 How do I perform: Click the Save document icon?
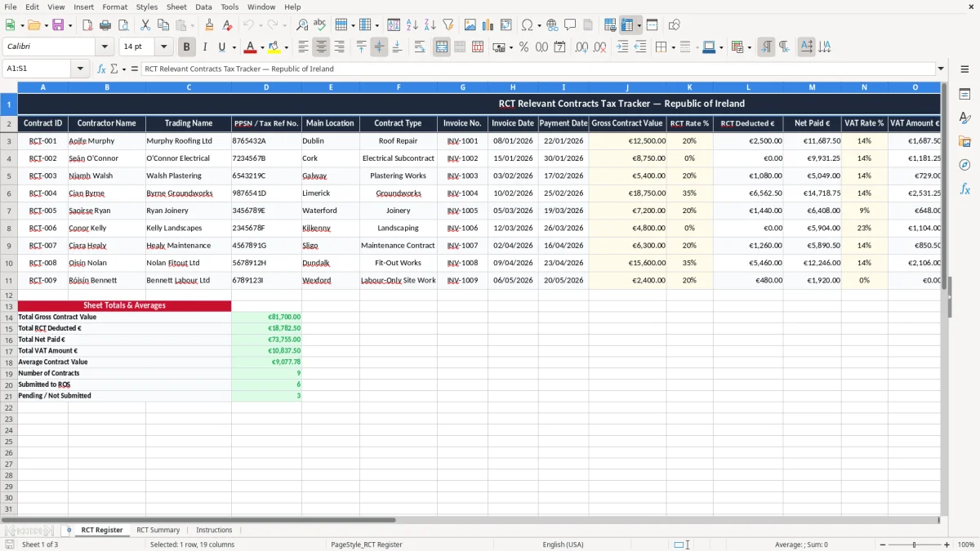57,25
